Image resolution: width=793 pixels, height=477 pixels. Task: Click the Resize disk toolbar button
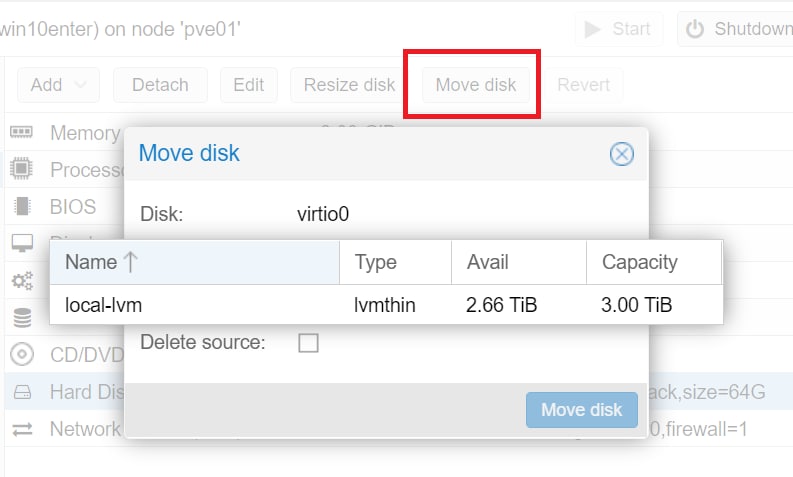tap(349, 85)
